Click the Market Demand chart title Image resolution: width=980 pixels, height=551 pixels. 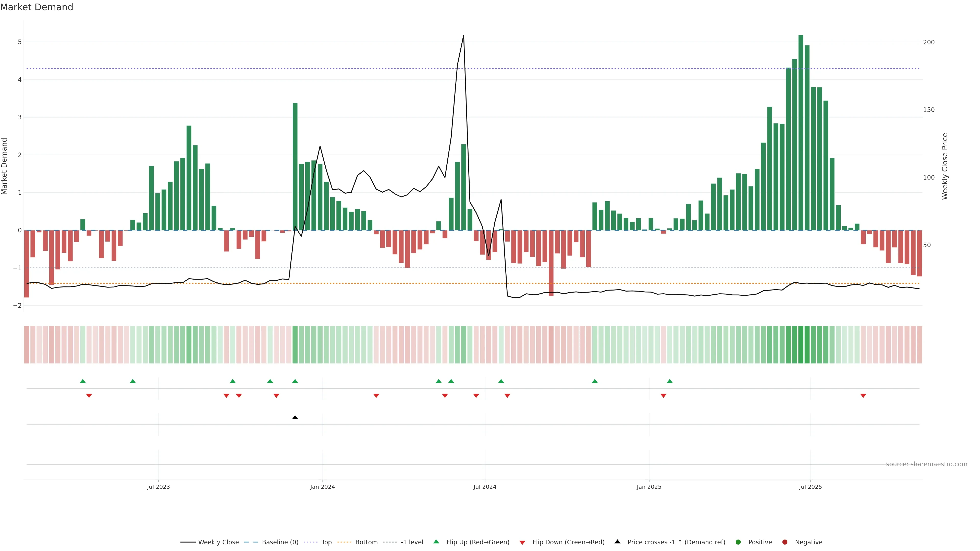36,7
